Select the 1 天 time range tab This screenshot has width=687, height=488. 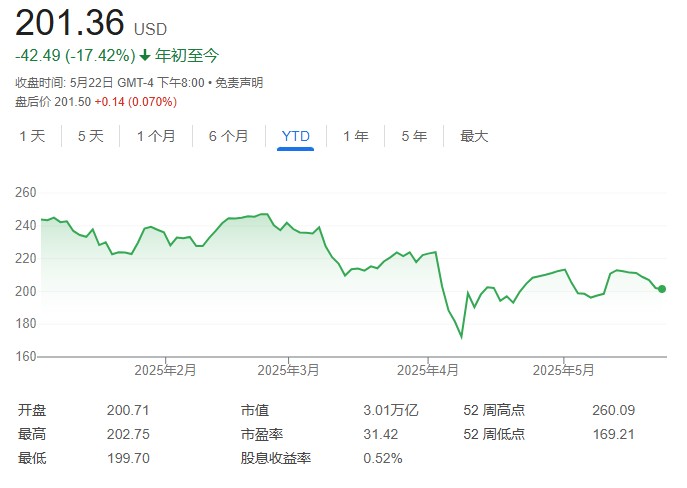pyautogui.click(x=32, y=136)
